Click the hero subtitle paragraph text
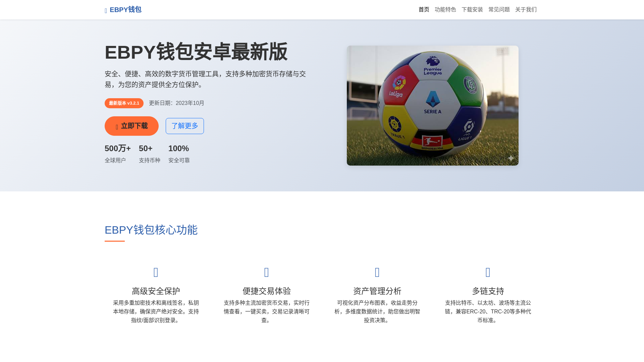This screenshot has height=362, width=644. (205, 79)
